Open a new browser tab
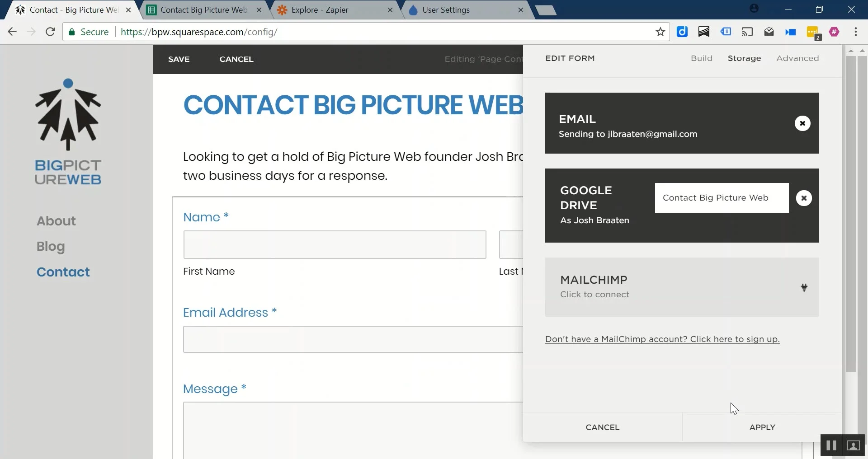This screenshot has width=868, height=459. tap(546, 10)
